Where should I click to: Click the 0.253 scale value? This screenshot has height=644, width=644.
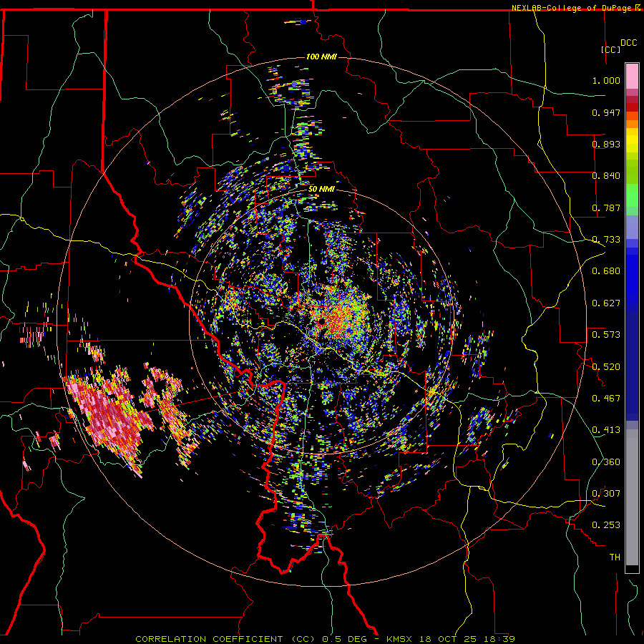(606, 525)
